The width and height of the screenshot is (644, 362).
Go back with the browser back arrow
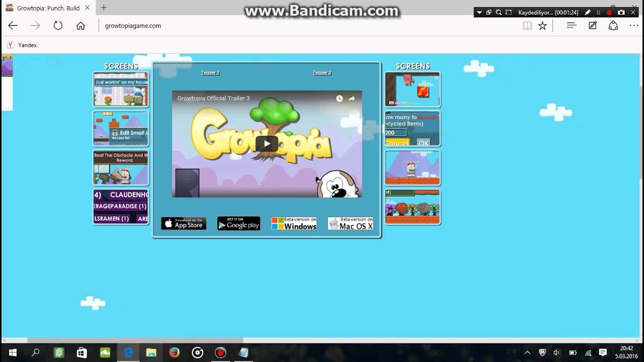coord(13,26)
